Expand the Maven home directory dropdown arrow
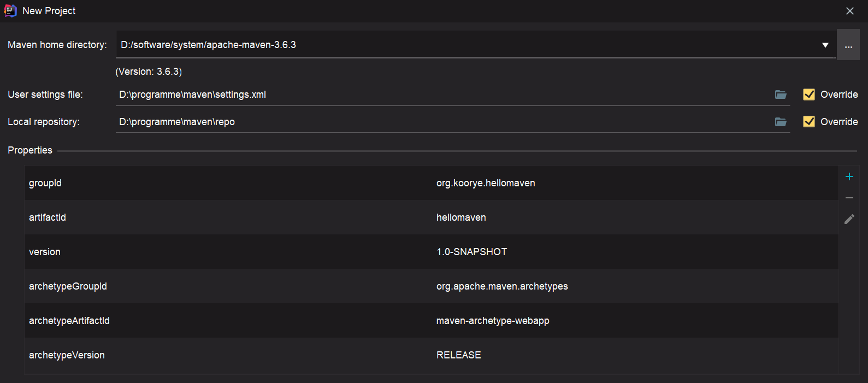This screenshot has height=383, width=868. tap(825, 45)
